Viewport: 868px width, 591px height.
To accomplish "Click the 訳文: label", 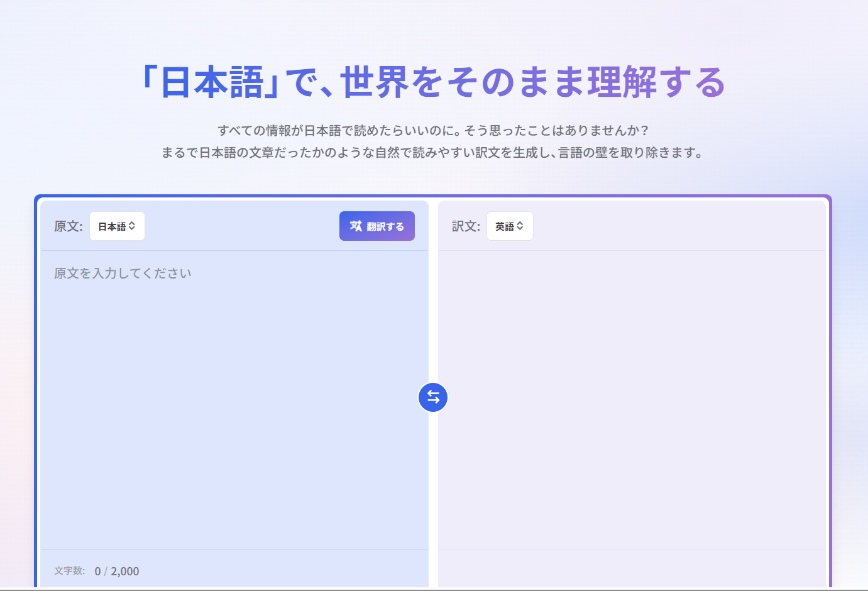I will tap(466, 226).
